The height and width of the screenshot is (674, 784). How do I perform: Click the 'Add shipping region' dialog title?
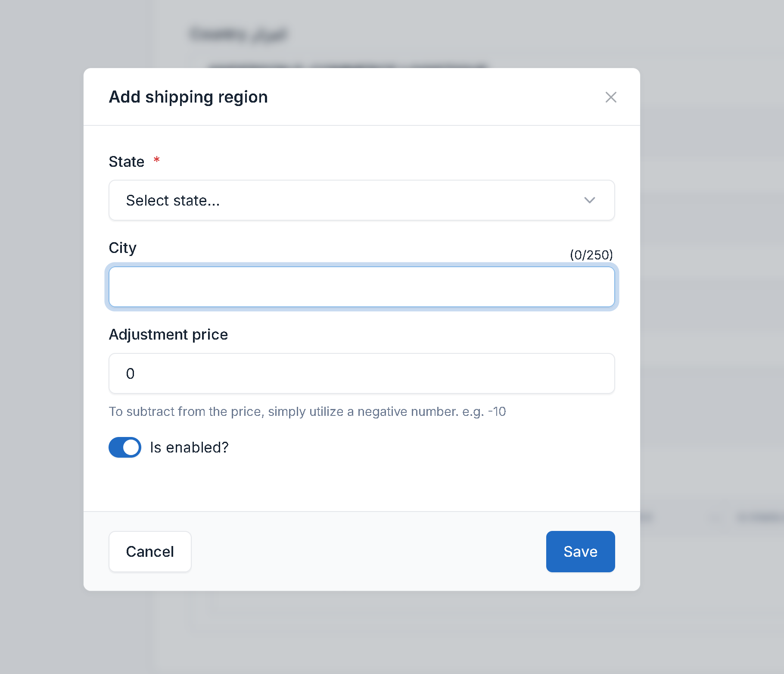pos(188,97)
